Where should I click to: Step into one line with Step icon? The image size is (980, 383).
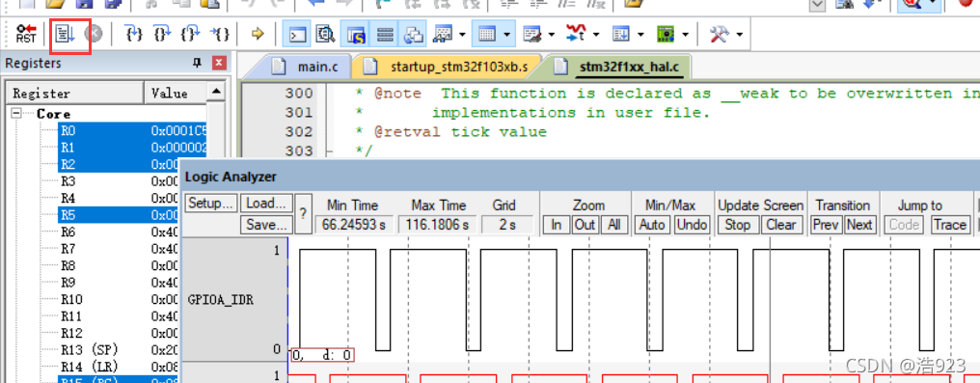click(134, 34)
